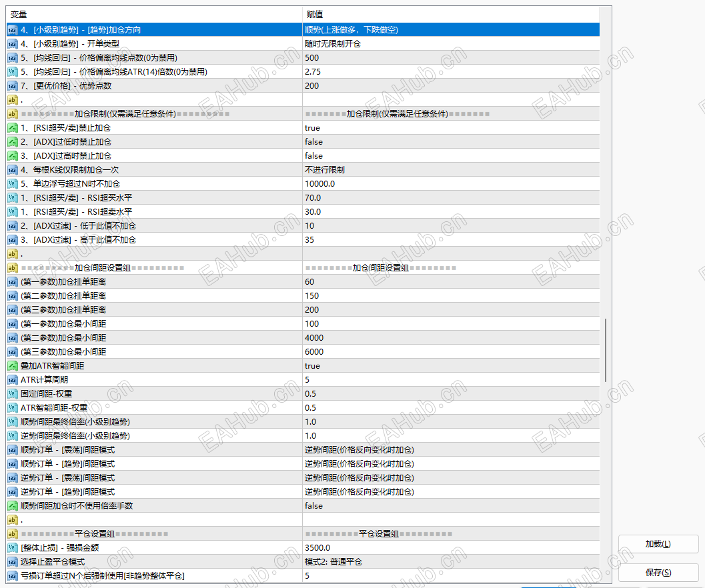This screenshot has height=588, width=705.
Task: Click the icon beside 固定间距-权重 row
Action: pyautogui.click(x=12, y=394)
